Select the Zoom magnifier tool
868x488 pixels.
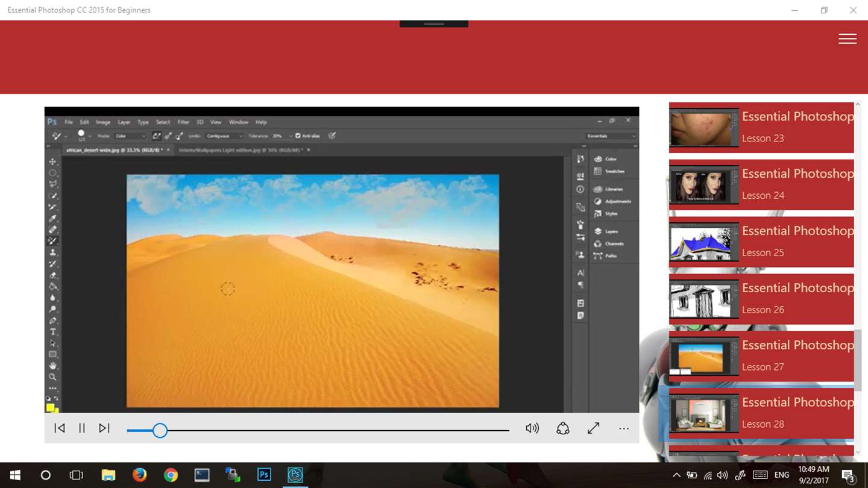[53, 377]
